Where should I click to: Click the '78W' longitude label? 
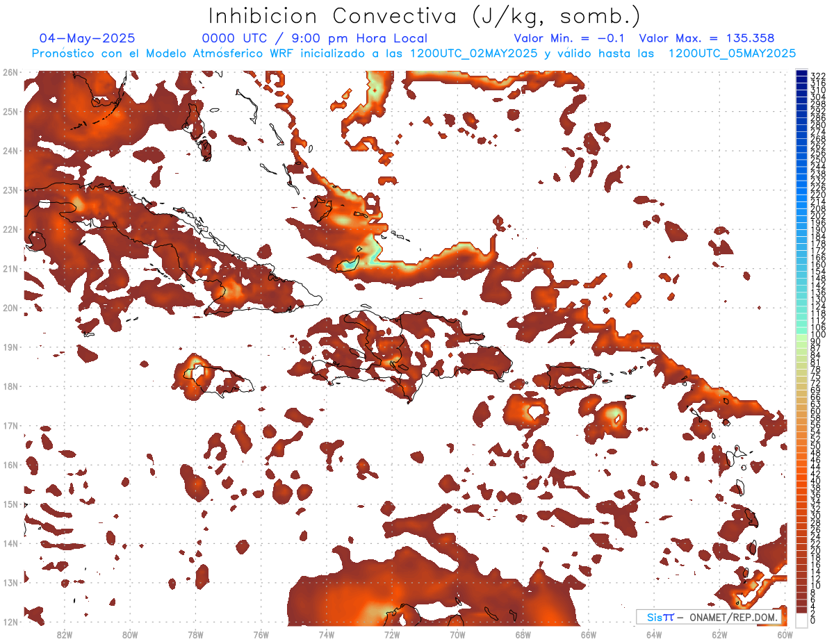tap(195, 634)
